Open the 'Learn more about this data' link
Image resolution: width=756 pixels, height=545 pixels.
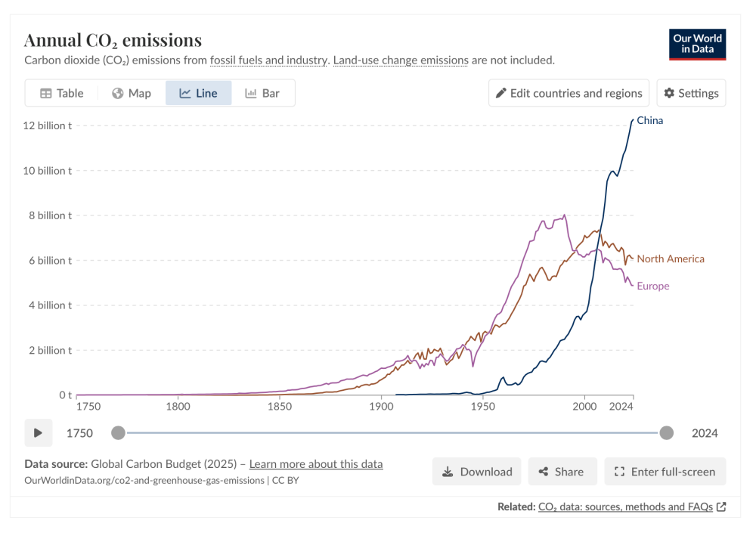(x=316, y=464)
